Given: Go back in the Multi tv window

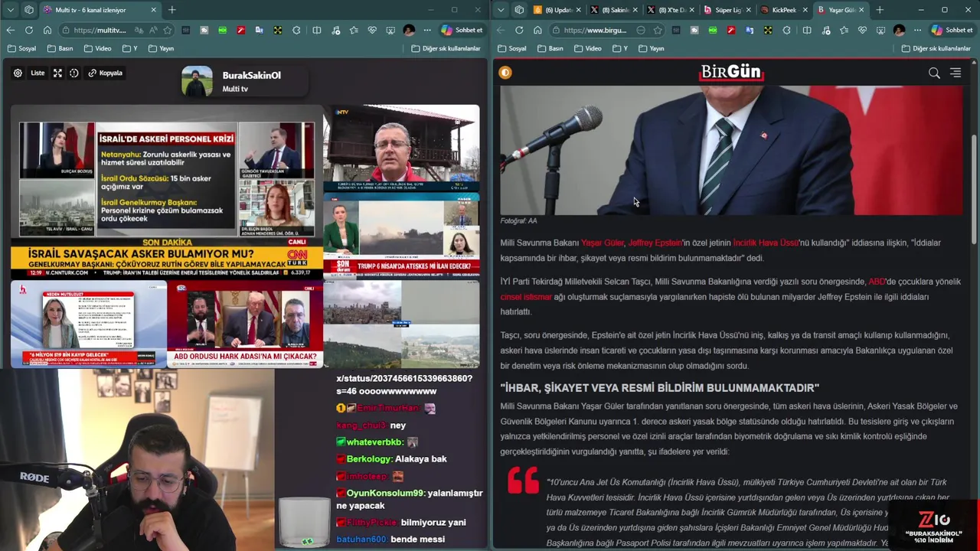Looking at the screenshot, I should tap(10, 30).
